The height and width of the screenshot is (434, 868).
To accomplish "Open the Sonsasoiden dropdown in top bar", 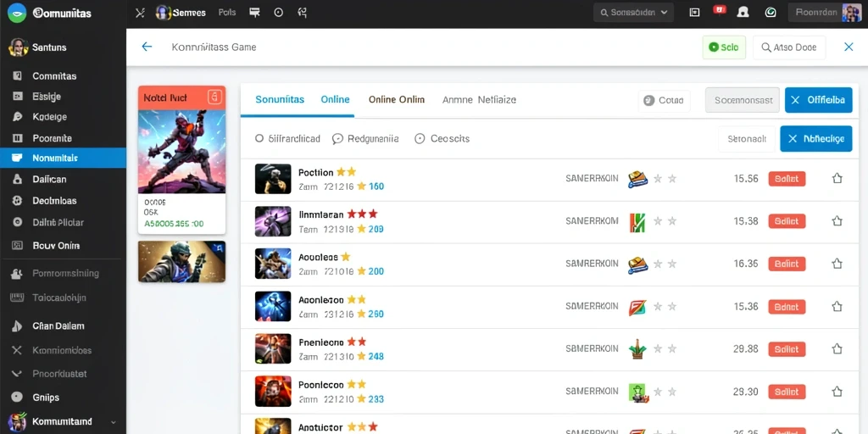I will 633,13.
